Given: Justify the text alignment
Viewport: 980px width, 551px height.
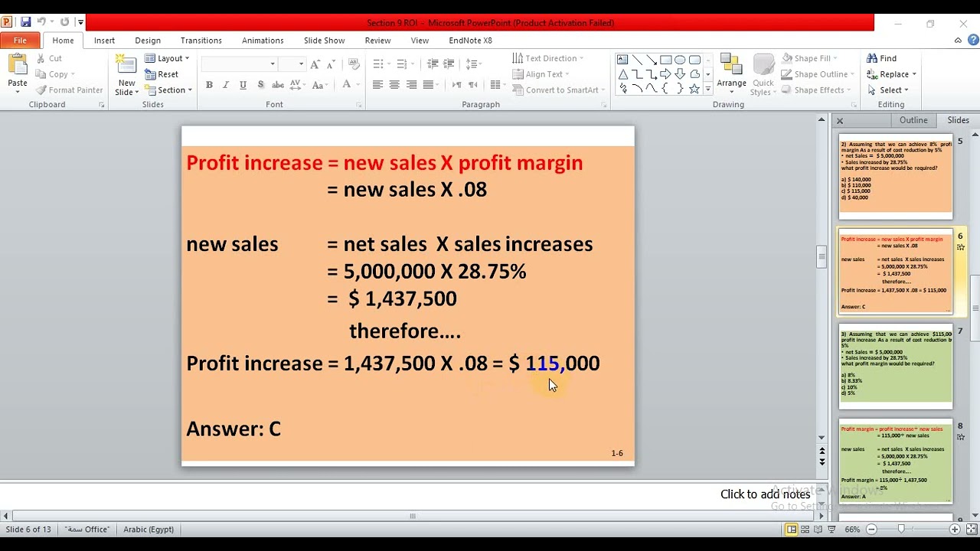Looking at the screenshot, I should (x=428, y=85).
